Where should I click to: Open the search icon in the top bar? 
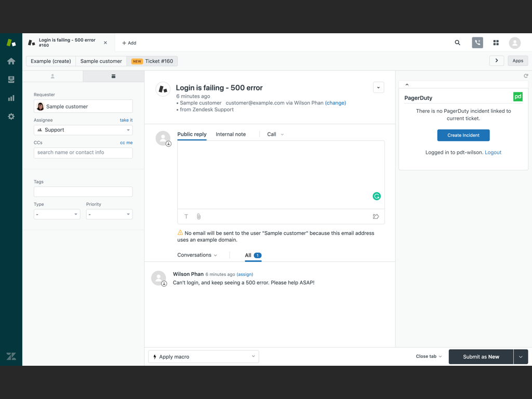click(x=457, y=43)
